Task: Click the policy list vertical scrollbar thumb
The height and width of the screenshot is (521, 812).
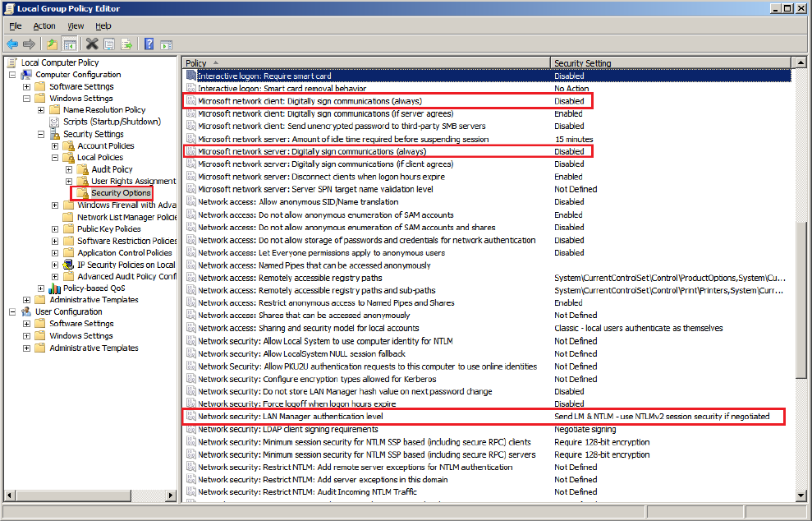Action: tap(801, 300)
